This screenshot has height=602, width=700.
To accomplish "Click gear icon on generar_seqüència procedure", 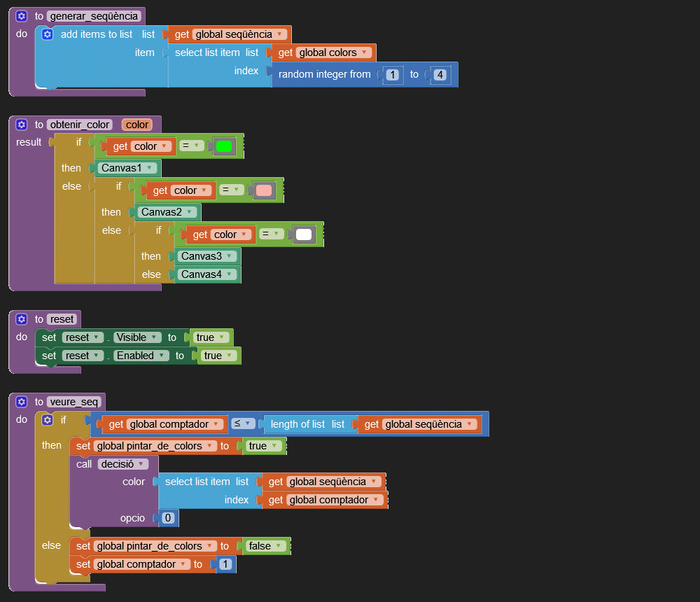I will 21,15.
